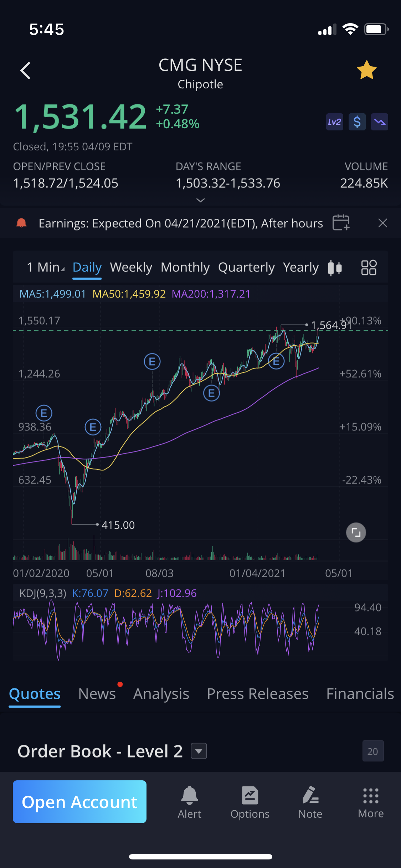Toggle the gold favorite star for Chipotle
401x868 pixels.
point(366,70)
